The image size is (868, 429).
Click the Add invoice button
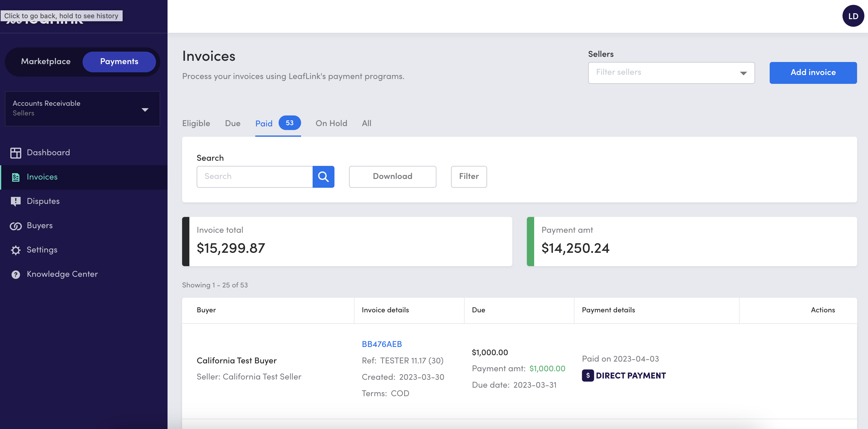pos(813,73)
